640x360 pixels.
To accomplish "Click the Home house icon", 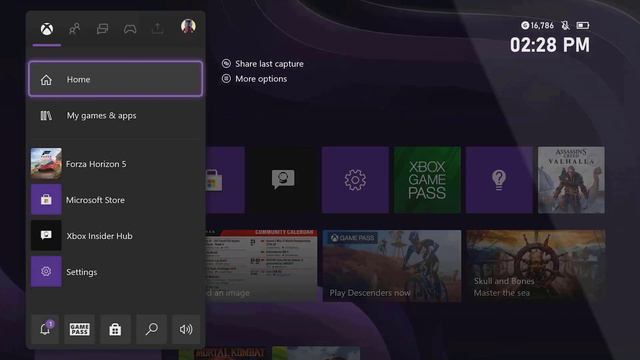I will 46,80.
